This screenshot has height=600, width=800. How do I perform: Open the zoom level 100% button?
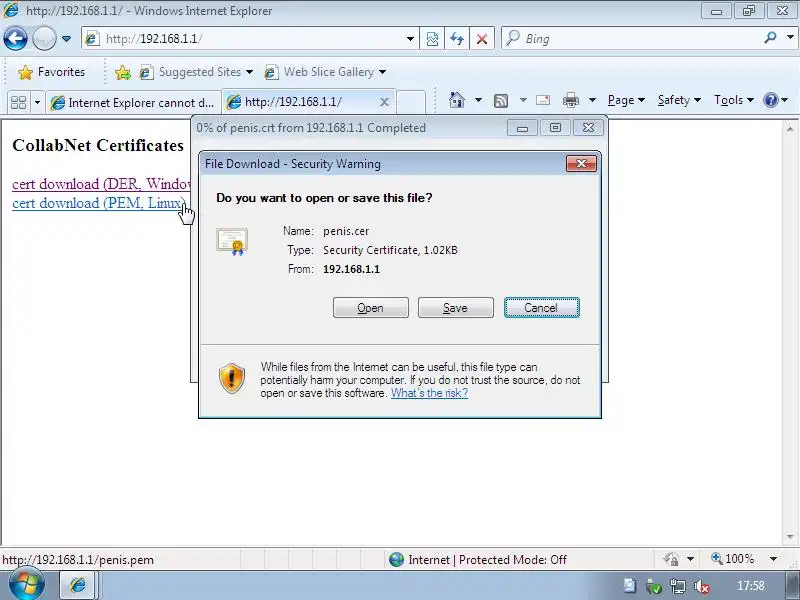pyautogui.click(x=733, y=559)
